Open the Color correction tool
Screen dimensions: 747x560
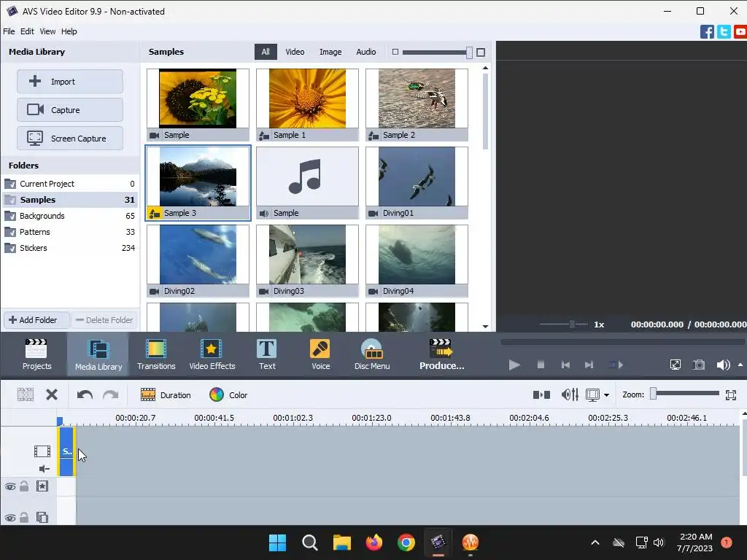tap(228, 394)
